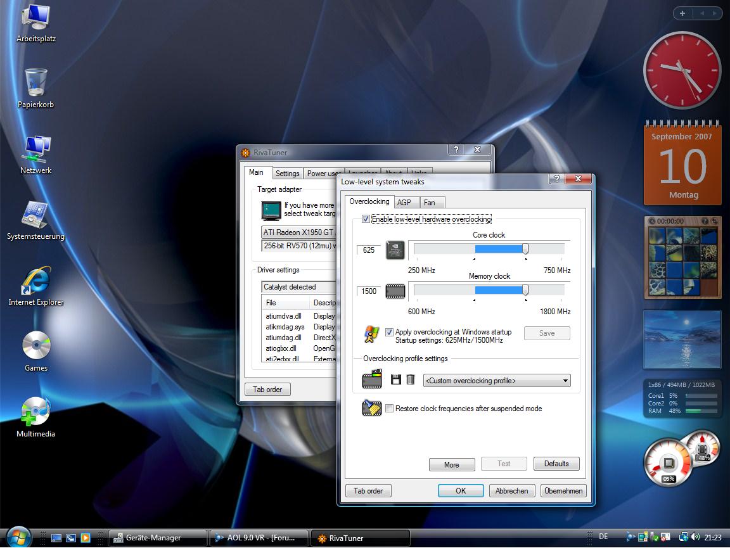Select atiumdva.dll in driver file list
Viewport: 730px width, 560px height.
pos(283,316)
